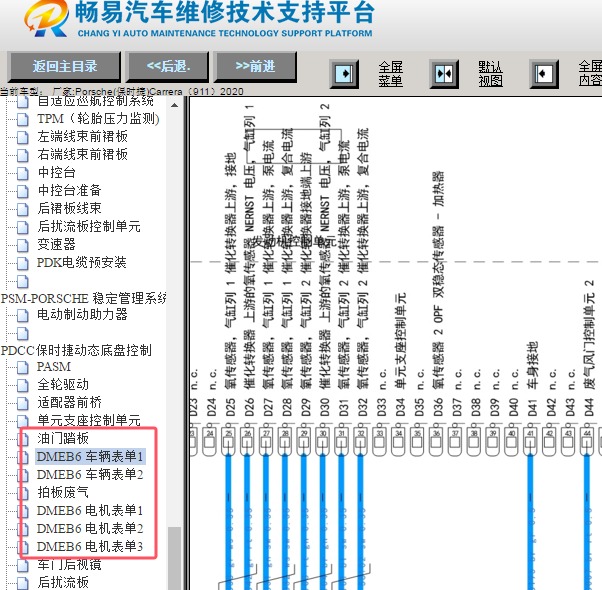Image resolution: width=602 pixels, height=590 pixels.
Task: Click document icon beside PDK电缆预安装
Action: coord(23,263)
